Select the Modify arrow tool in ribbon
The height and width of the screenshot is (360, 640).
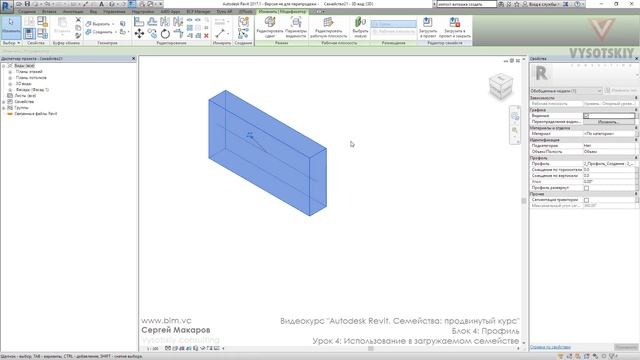(x=11, y=27)
